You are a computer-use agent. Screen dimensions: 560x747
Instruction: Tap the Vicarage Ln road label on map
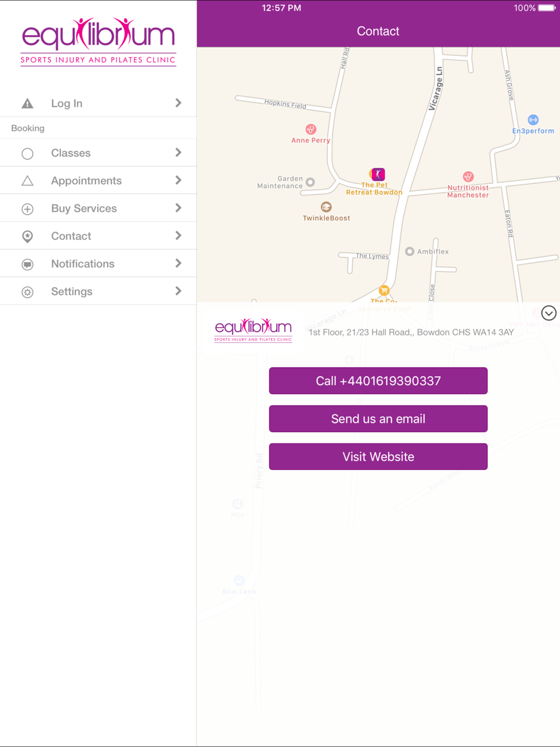pos(436,89)
